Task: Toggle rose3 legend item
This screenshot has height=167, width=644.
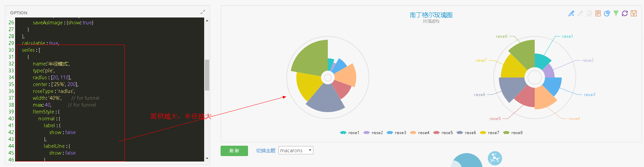Action: coord(396,133)
